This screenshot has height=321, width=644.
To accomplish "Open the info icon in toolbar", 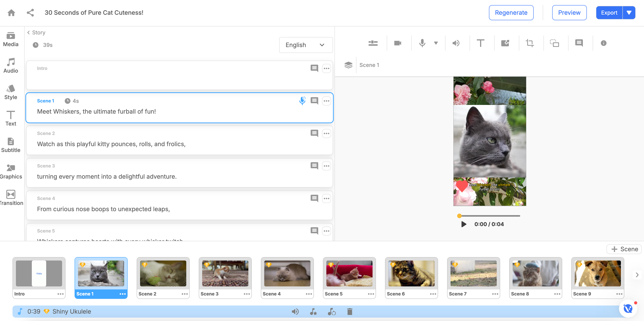I will pyautogui.click(x=603, y=43).
